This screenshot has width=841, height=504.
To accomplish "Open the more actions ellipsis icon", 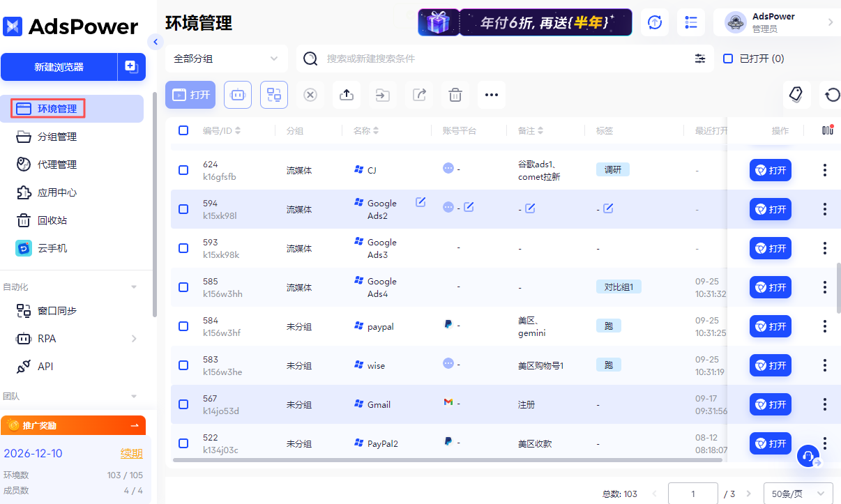I will click(492, 95).
